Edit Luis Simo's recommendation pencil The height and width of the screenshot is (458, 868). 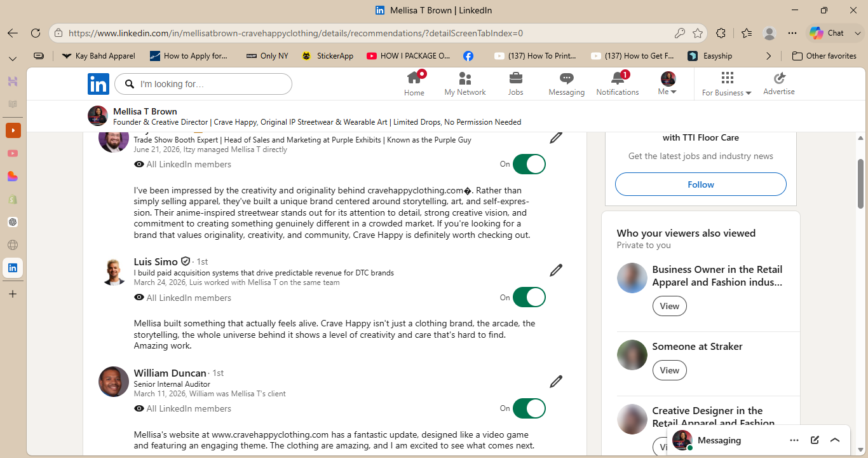pyautogui.click(x=556, y=270)
